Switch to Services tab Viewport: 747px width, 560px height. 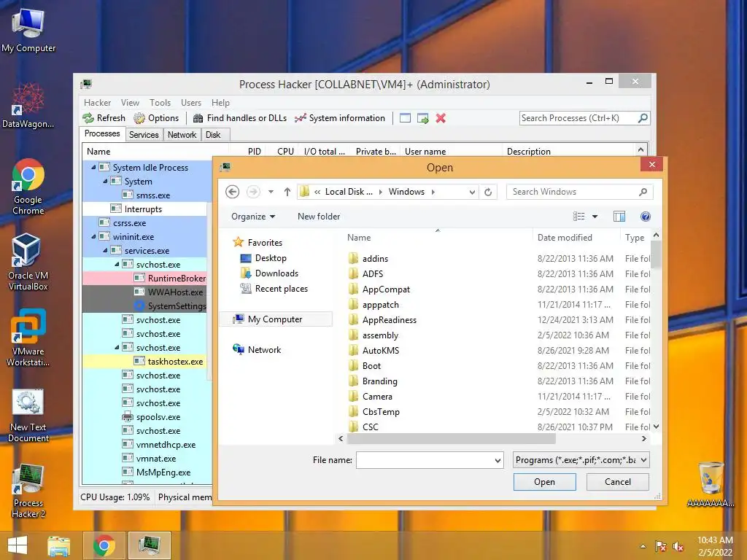(x=144, y=135)
